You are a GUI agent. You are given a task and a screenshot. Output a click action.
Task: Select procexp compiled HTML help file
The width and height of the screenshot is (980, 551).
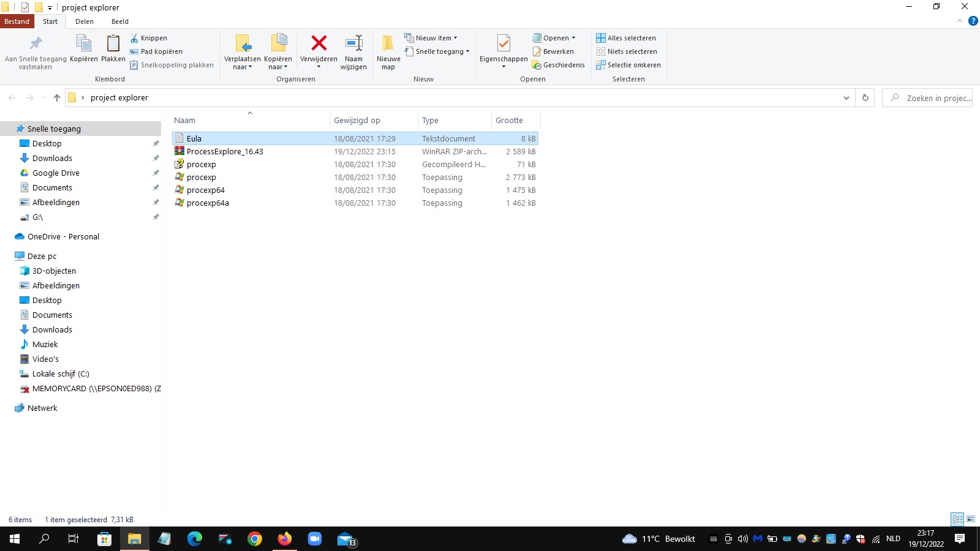tap(355, 164)
